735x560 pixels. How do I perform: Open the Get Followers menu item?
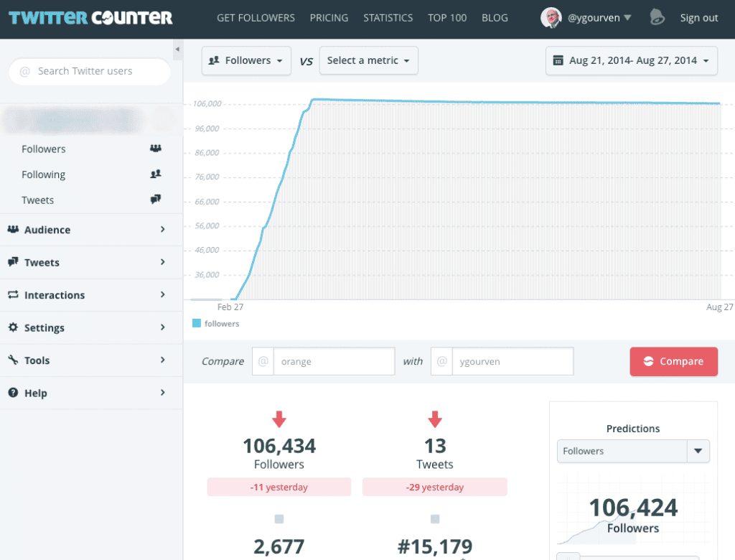(x=256, y=18)
